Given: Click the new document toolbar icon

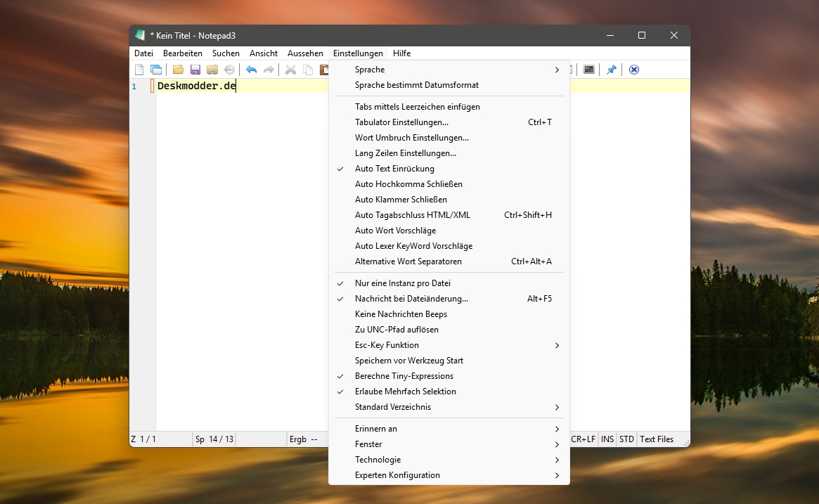Looking at the screenshot, I should (139, 70).
